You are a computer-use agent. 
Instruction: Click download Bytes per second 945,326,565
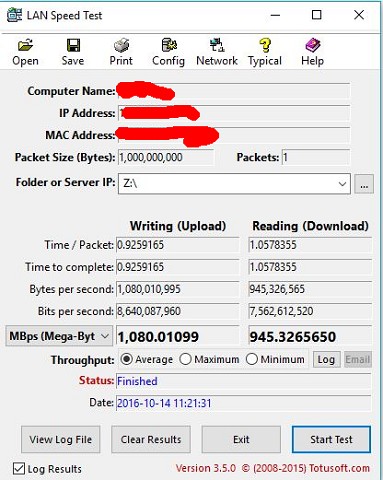pyautogui.click(x=310, y=289)
